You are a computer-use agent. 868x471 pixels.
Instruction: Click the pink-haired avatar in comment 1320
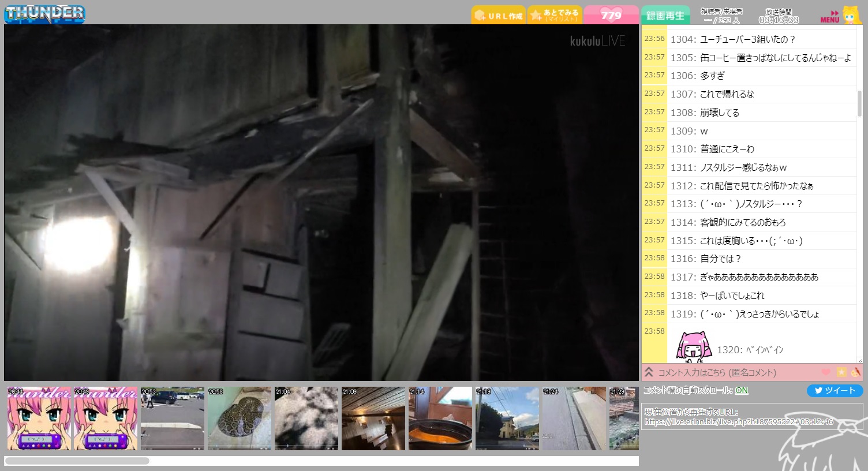[x=693, y=346]
